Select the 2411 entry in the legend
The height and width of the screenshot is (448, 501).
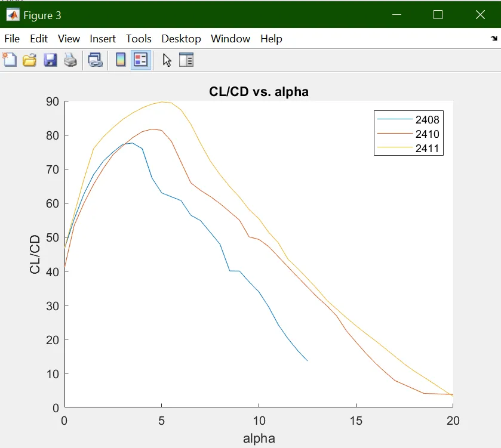point(427,149)
